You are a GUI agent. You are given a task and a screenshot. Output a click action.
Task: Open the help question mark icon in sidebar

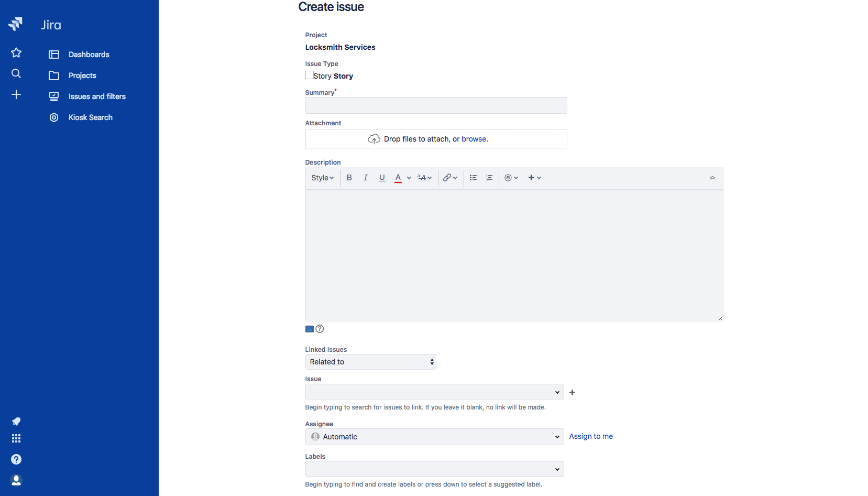[16, 459]
